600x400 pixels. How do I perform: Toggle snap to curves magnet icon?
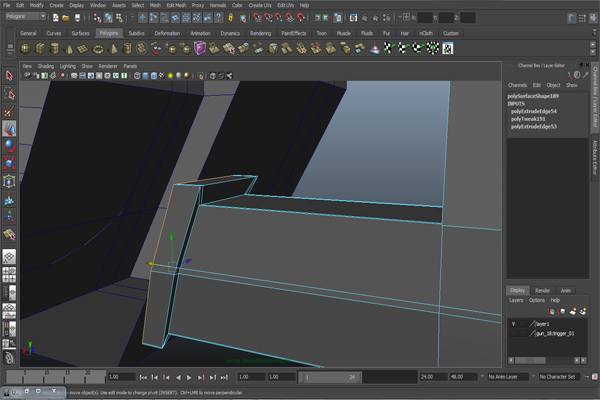268,17
